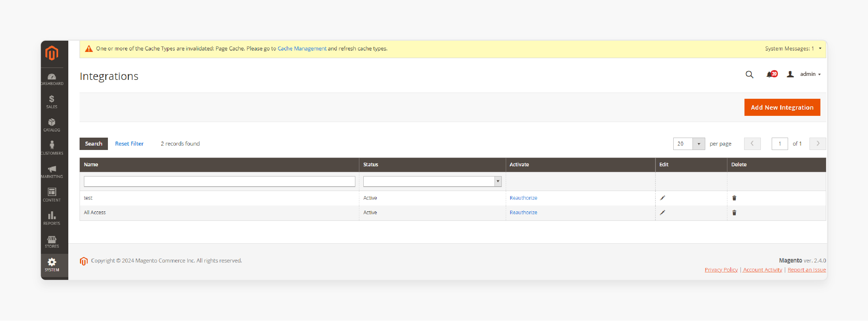This screenshot has height=321, width=868.
Task: Open the notifications bell icon
Action: coord(771,74)
